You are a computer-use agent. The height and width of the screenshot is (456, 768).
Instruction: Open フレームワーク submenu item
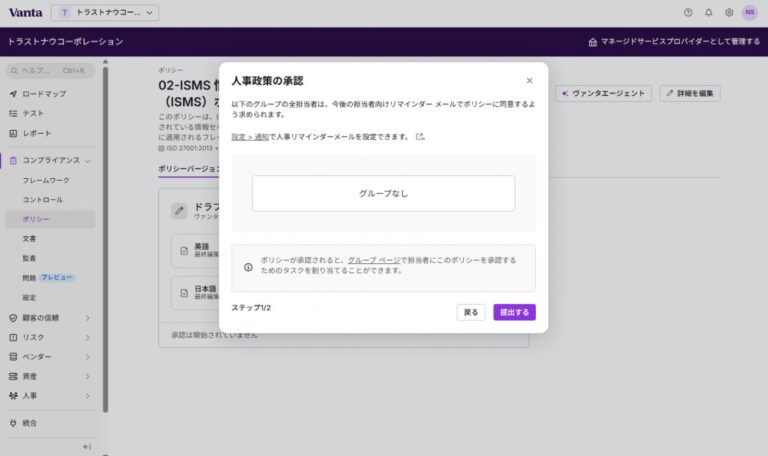46,180
